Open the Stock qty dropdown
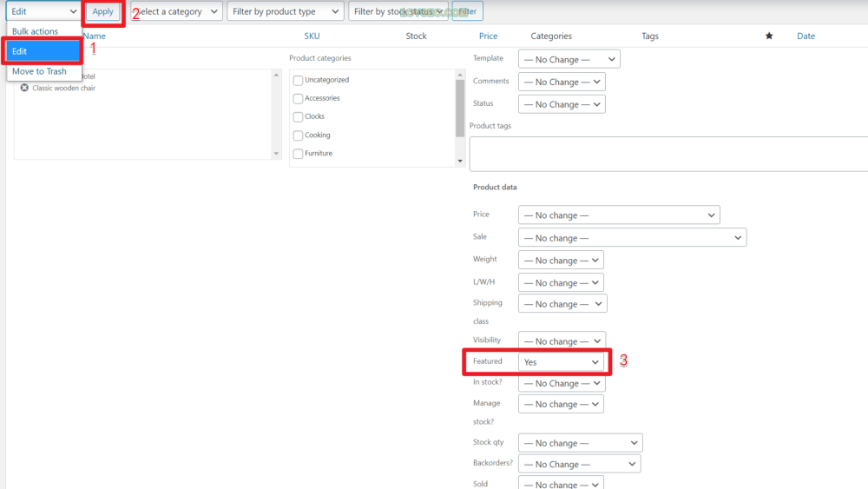Viewport: 868px width, 489px height. [x=580, y=443]
